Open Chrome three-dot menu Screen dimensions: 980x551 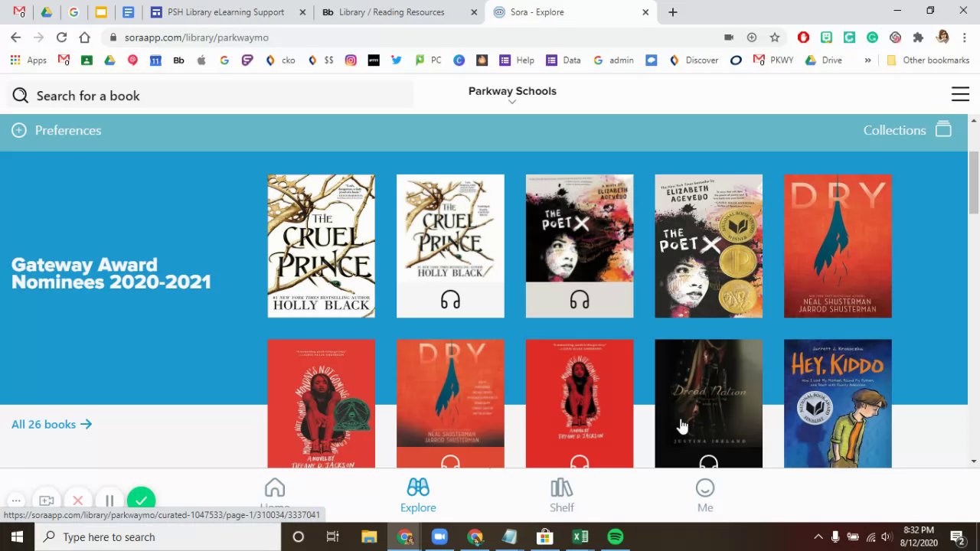pyautogui.click(x=963, y=37)
